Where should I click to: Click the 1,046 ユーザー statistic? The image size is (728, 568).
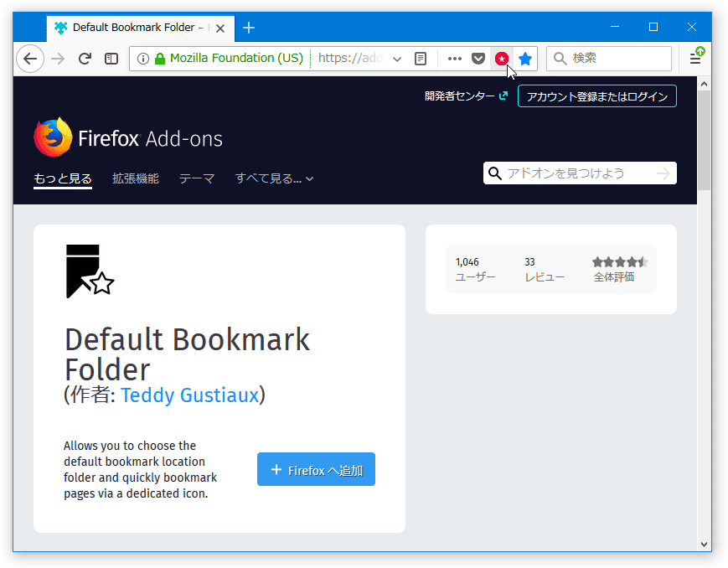click(476, 270)
